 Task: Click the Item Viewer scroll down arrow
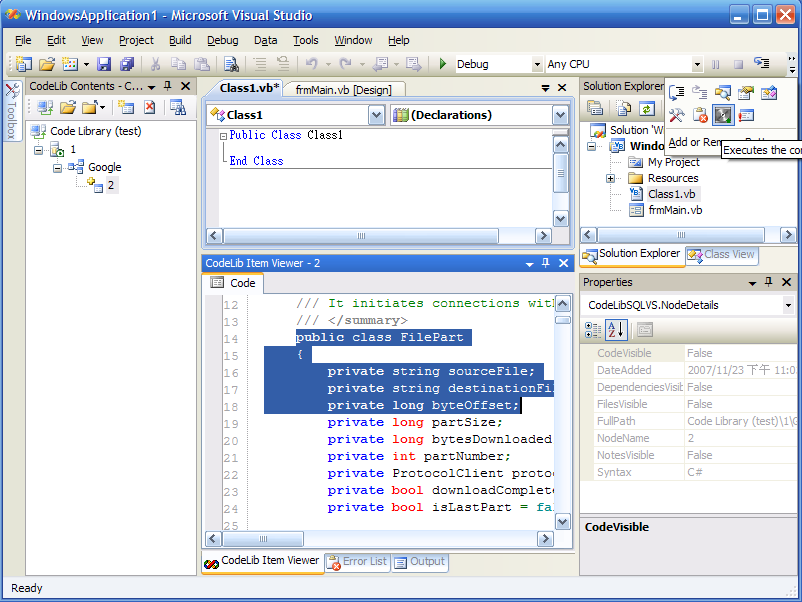pyautogui.click(x=563, y=522)
